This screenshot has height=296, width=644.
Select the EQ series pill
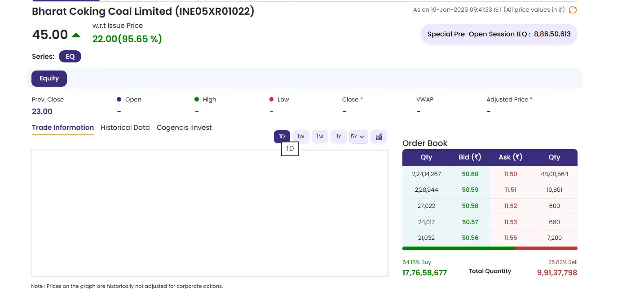(70, 57)
